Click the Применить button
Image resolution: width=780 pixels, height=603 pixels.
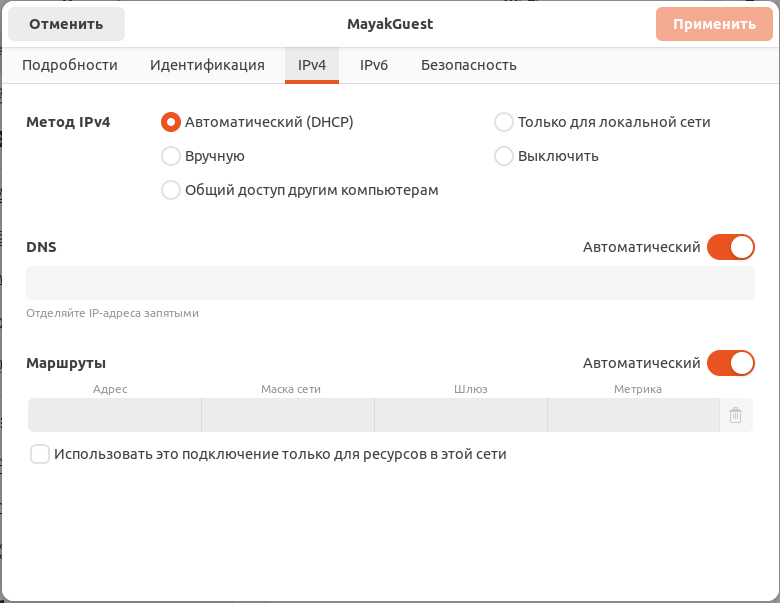(714, 24)
